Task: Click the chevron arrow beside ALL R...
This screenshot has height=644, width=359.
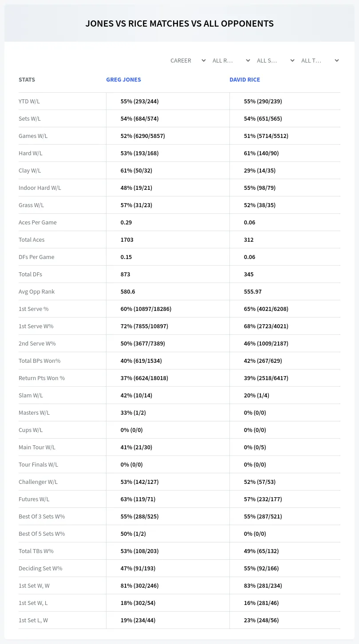Action: pyautogui.click(x=248, y=60)
